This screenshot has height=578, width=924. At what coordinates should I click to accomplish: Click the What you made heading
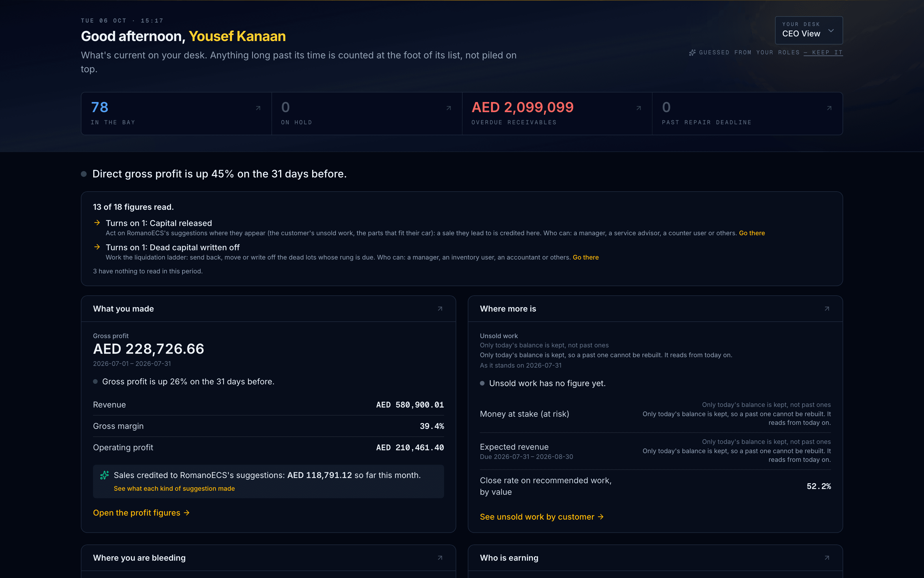coord(123,308)
